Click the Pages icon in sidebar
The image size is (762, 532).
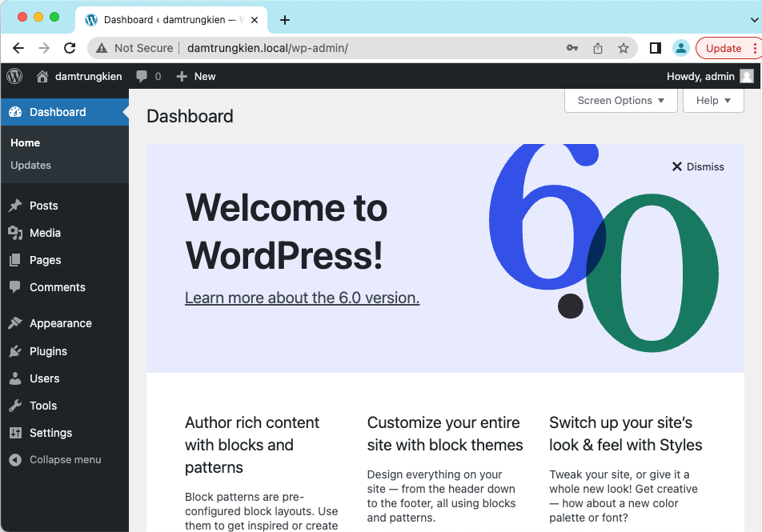point(15,260)
